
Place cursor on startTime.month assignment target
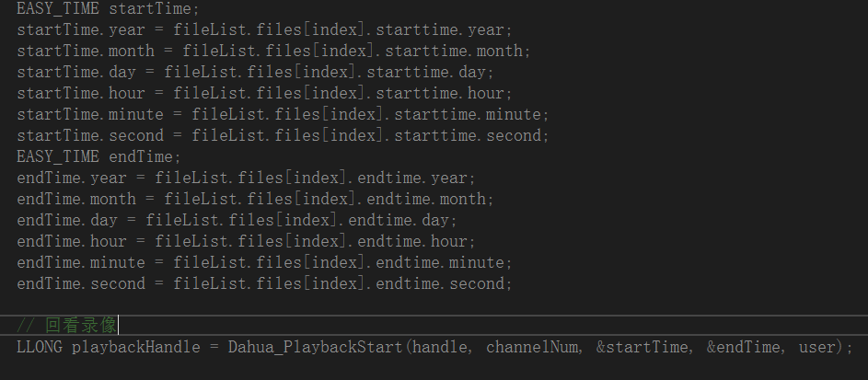86,51
